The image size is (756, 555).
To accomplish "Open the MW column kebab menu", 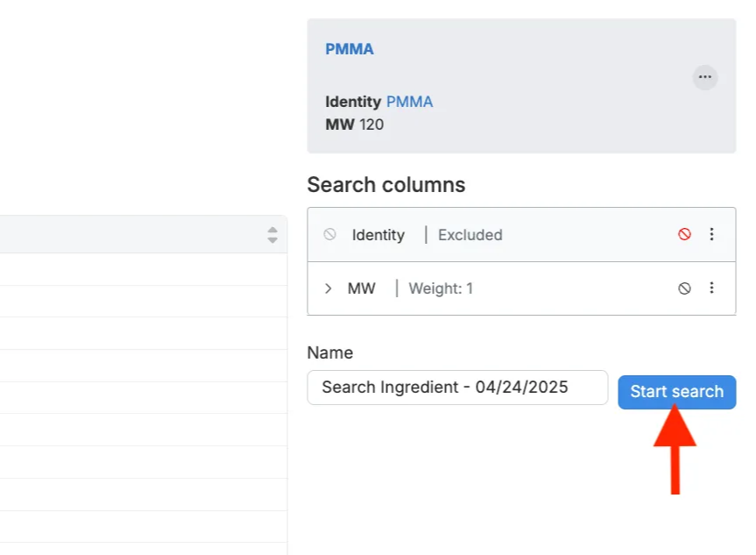I will (x=711, y=288).
